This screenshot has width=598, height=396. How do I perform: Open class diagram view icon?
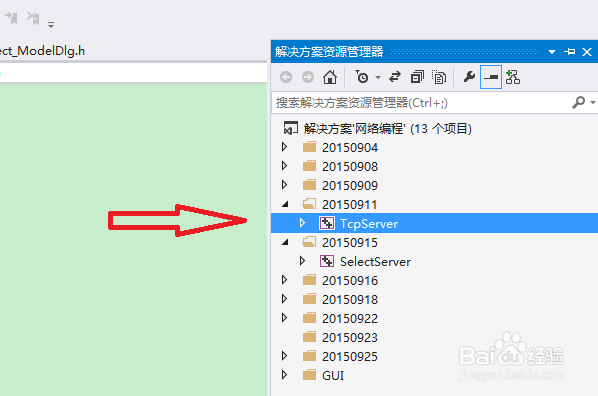click(x=513, y=77)
